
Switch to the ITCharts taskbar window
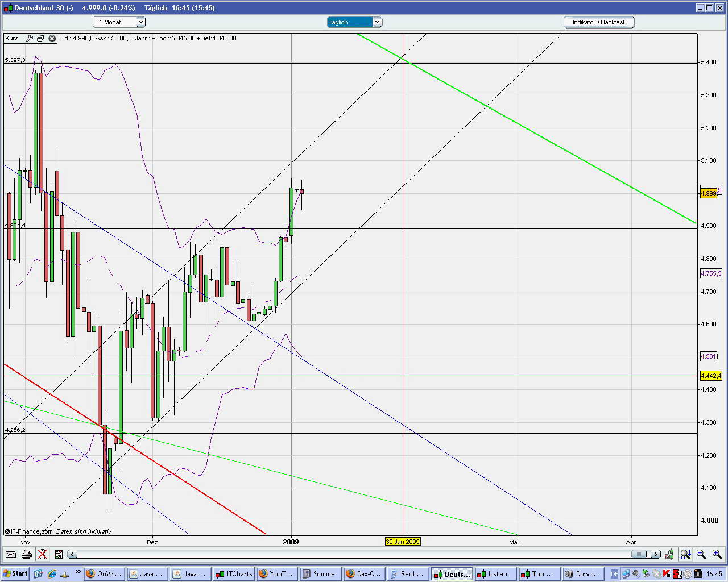[234, 574]
